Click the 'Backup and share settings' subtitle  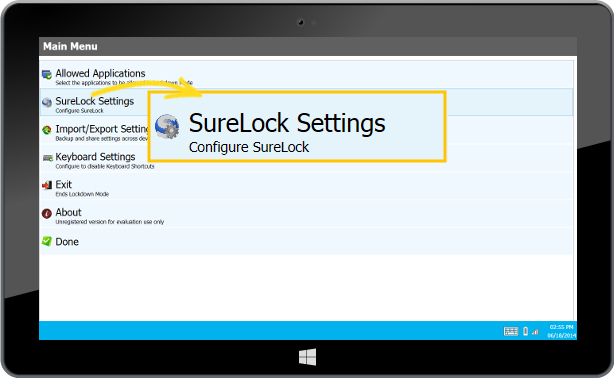[x=101, y=139]
